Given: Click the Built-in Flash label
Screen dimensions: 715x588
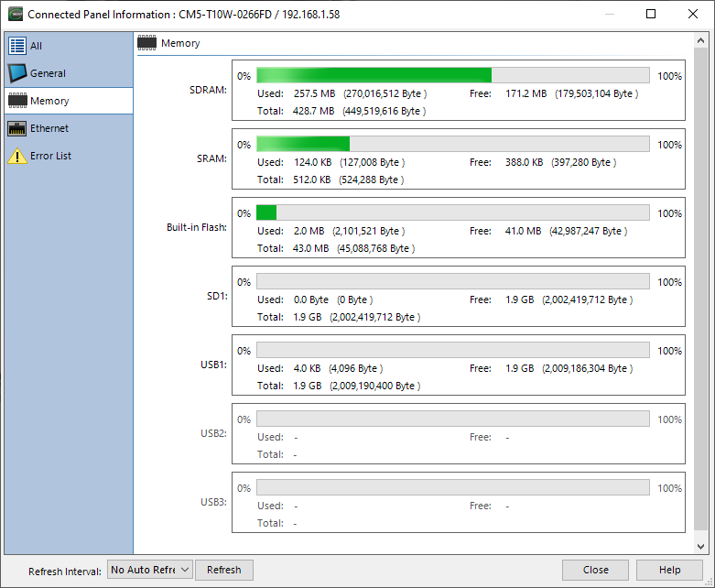Looking at the screenshot, I should [197, 227].
